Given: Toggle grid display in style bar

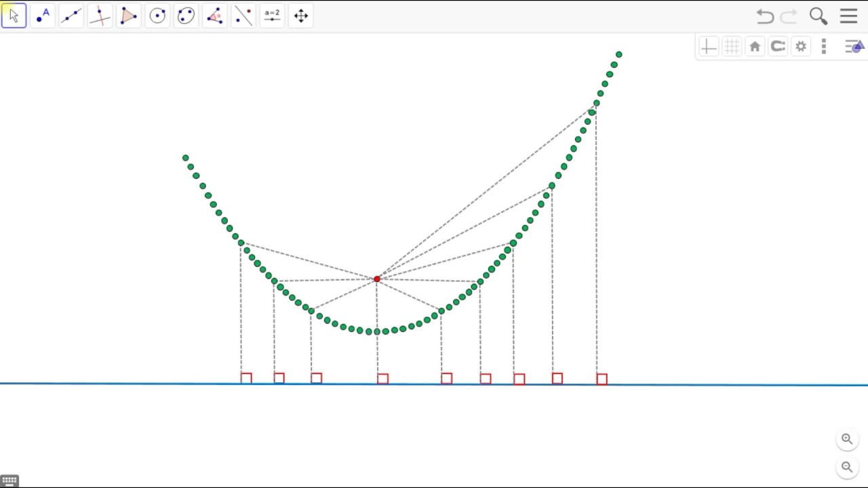Looking at the screenshot, I should click(732, 47).
